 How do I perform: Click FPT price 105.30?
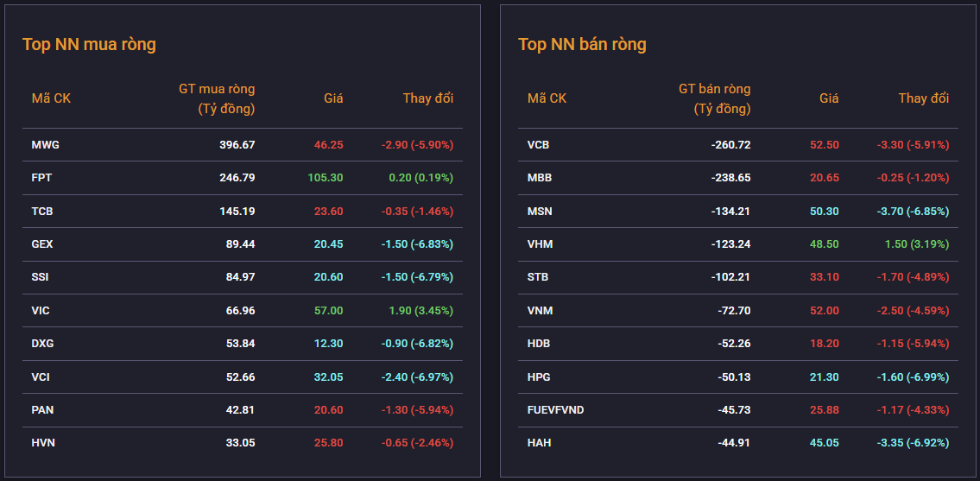click(x=325, y=178)
